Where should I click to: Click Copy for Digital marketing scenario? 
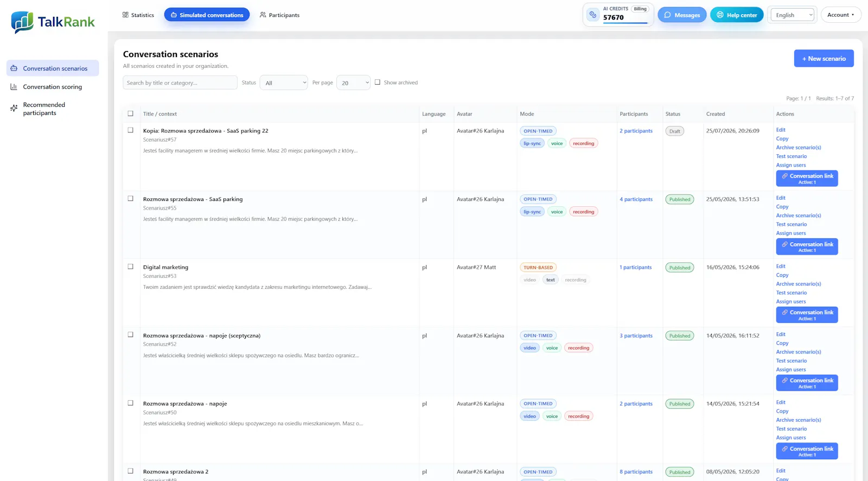(x=782, y=275)
